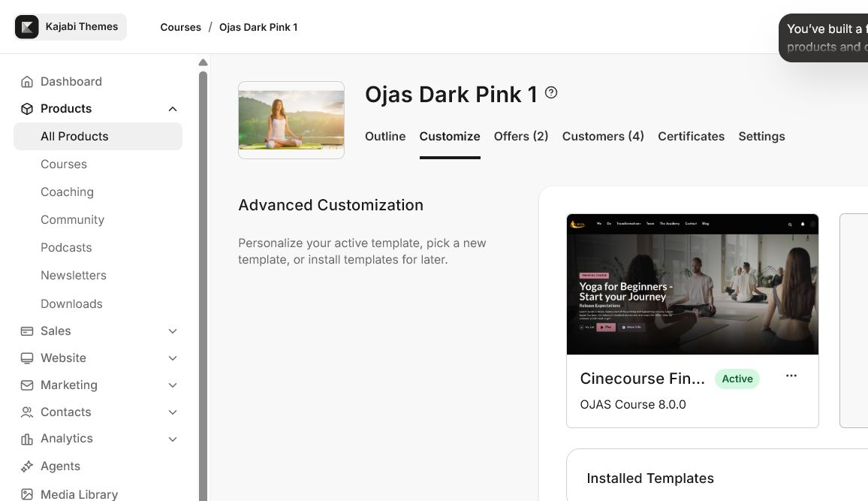Image resolution: width=868 pixels, height=501 pixels.
Task: Click the Kajabi logo icon
Action: [26, 27]
